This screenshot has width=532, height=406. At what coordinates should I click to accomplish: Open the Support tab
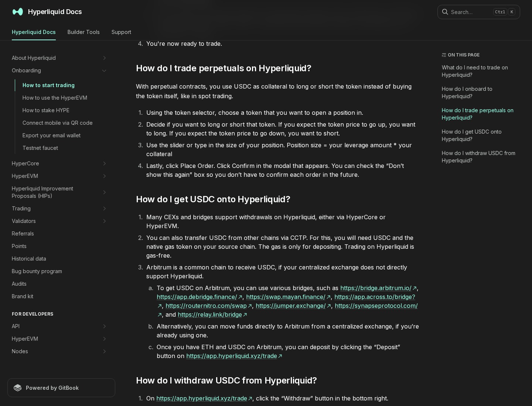click(x=121, y=32)
